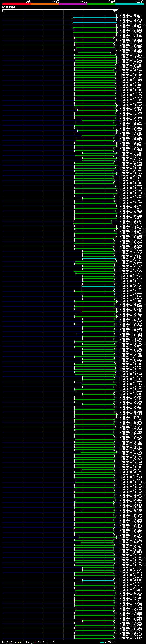The height and width of the screenshot is (644, 146).
Task: Open the UniRef100_A7PT61 hit label
Action: [x=131, y=27]
